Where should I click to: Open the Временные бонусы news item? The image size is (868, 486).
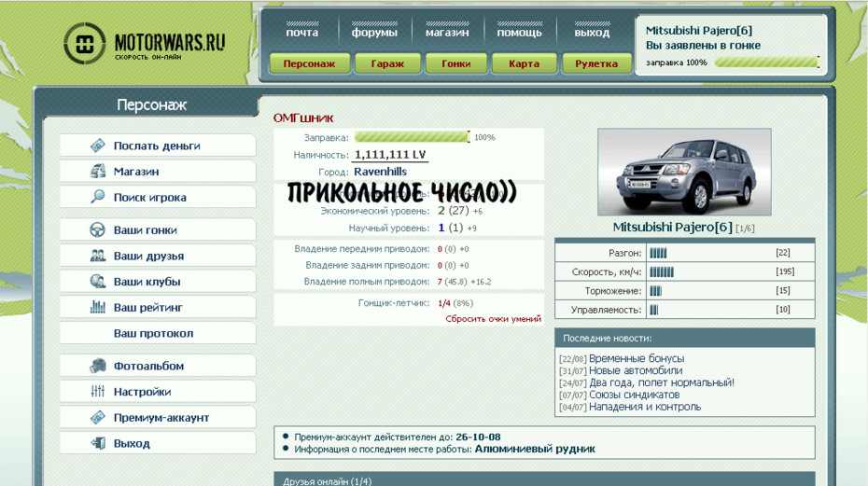[x=637, y=358]
